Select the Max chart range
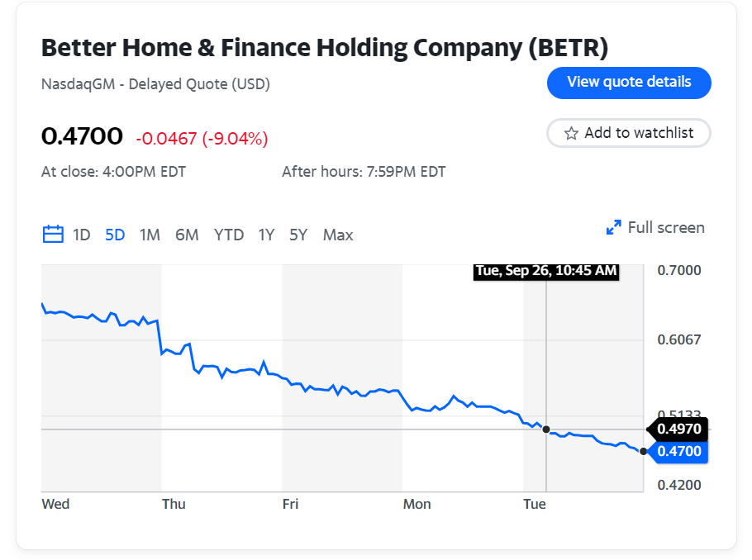752x560 pixels. 338,235
